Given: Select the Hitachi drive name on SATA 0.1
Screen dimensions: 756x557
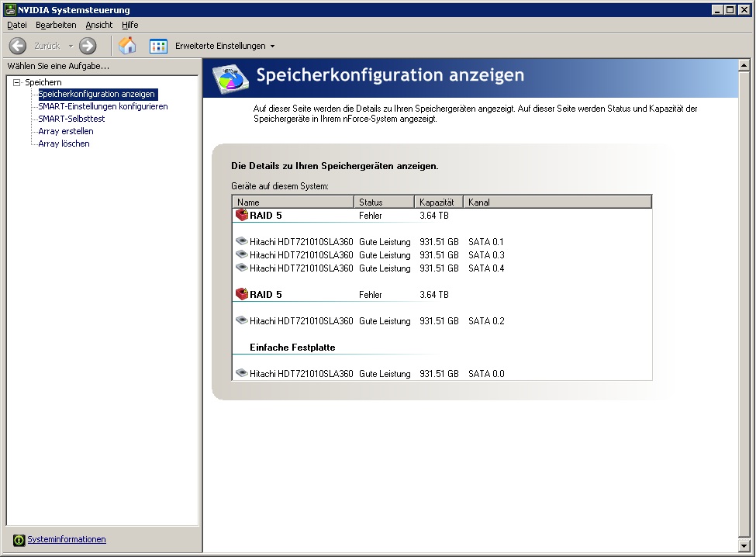Looking at the screenshot, I should coord(302,242).
